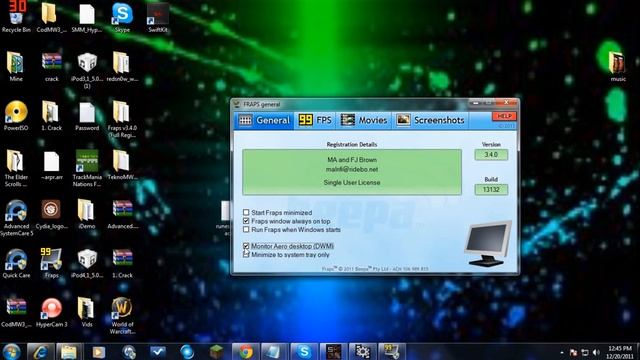The height and width of the screenshot is (360, 640).
Task: Select the TrackMania Nations shortcut
Action: tap(87, 168)
